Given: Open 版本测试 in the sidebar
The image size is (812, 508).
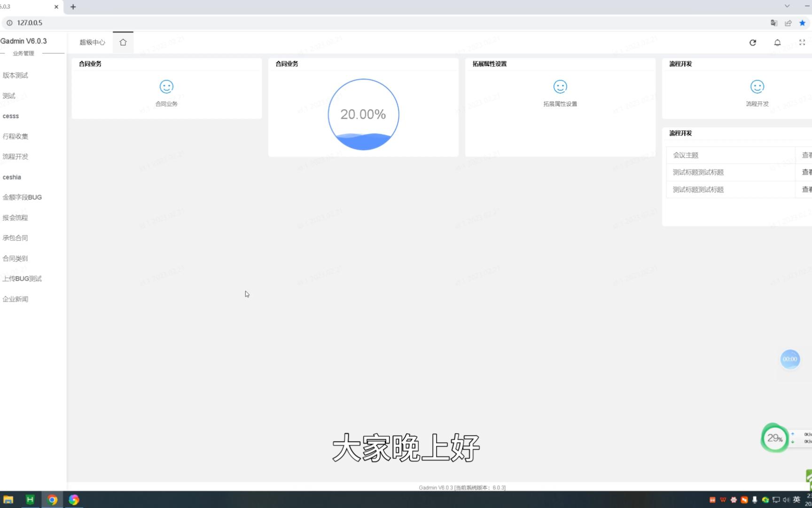Looking at the screenshot, I should (x=15, y=75).
